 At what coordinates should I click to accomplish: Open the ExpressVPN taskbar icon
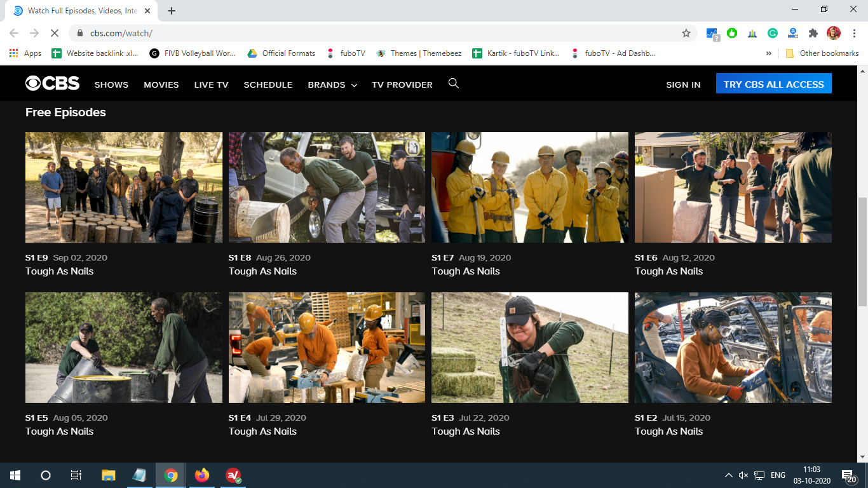[233, 475]
